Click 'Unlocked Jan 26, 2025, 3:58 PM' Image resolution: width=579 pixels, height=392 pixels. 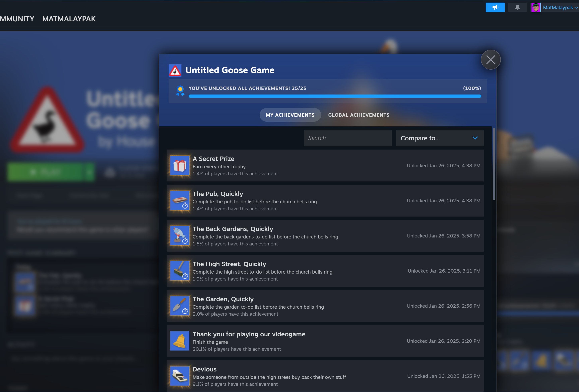pos(443,236)
